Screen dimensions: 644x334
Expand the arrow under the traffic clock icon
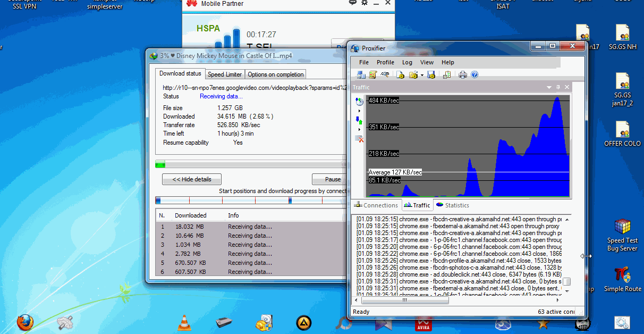[359, 111]
